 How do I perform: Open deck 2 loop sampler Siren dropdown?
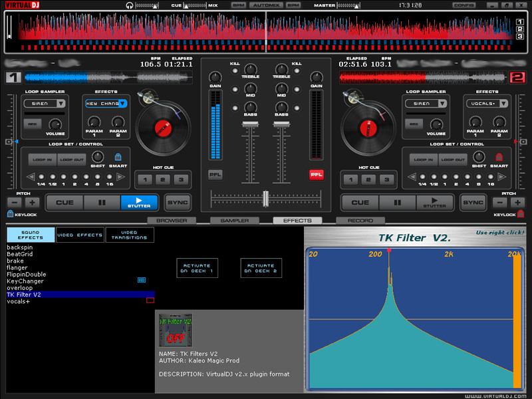(426, 104)
